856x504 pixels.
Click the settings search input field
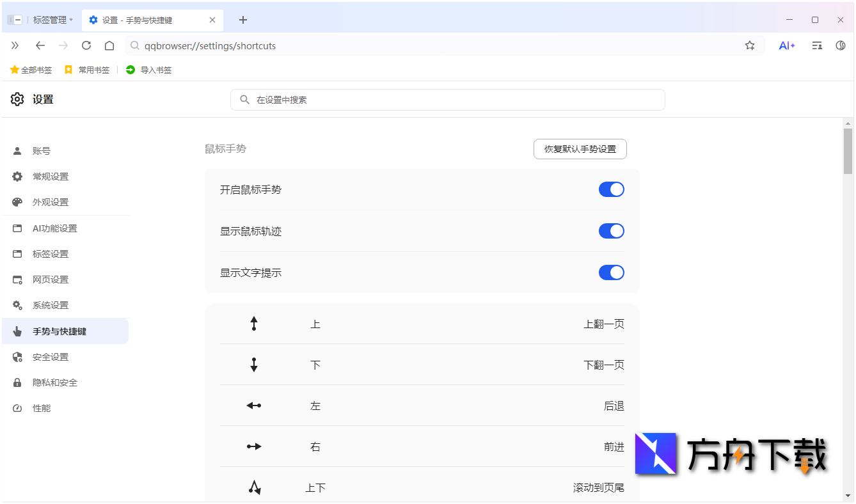click(x=448, y=100)
